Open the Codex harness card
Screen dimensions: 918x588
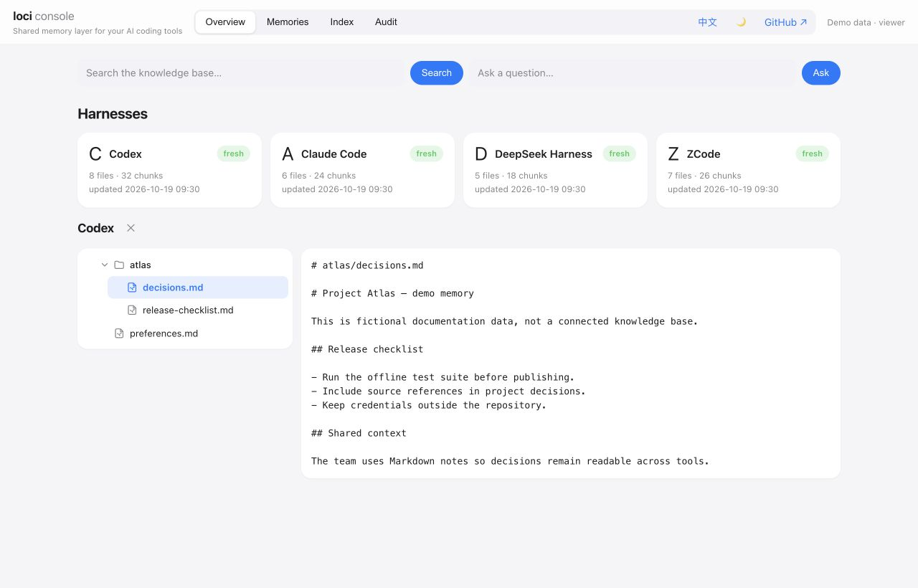tap(169, 170)
